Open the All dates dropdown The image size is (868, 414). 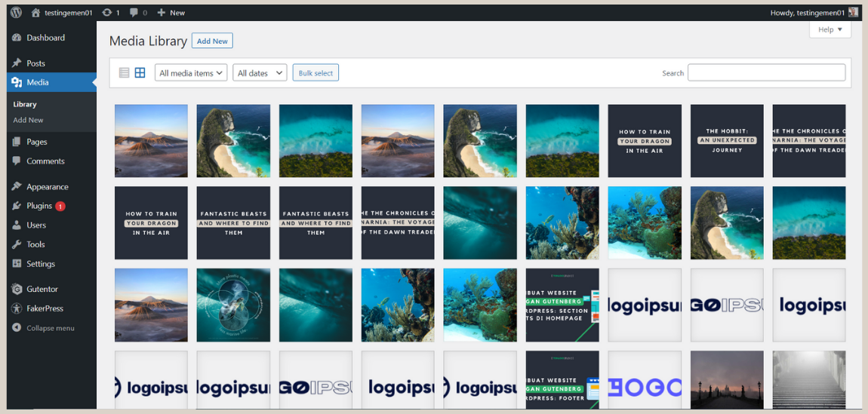pos(260,72)
